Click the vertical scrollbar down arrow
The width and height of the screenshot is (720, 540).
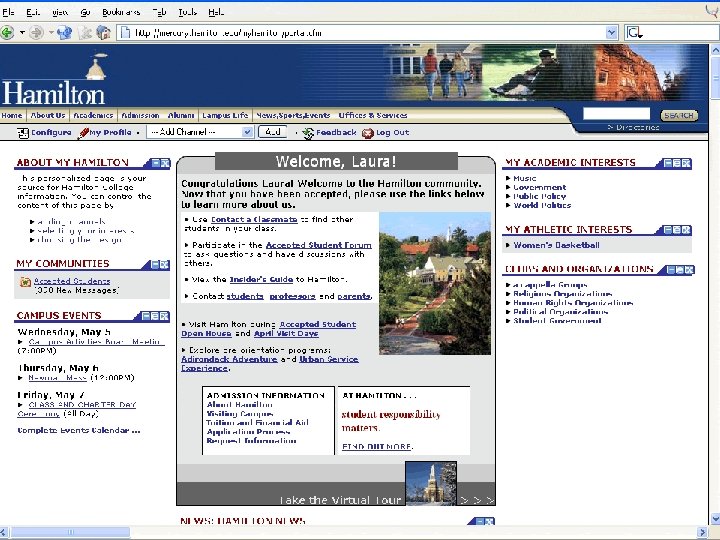[x=714, y=519]
